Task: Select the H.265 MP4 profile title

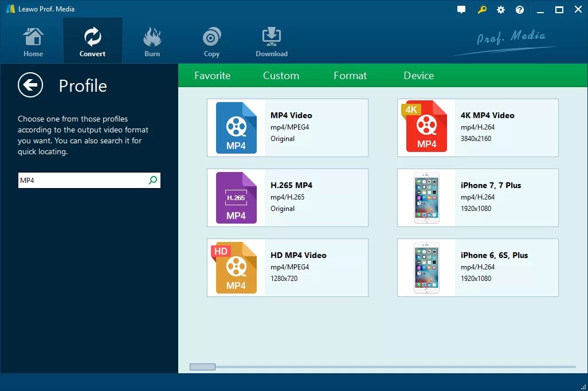Action: point(291,185)
